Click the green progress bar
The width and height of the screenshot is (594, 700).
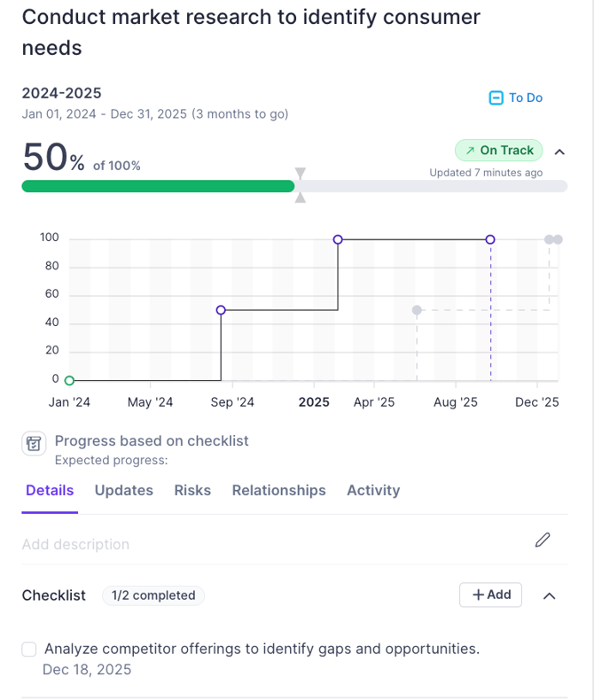click(158, 186)
